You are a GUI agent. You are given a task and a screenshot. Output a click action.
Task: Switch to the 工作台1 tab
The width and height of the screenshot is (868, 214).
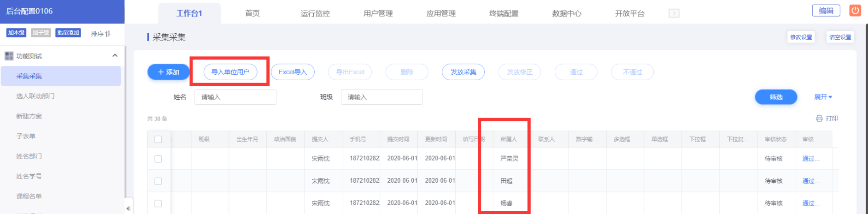(x=189, y=13)
